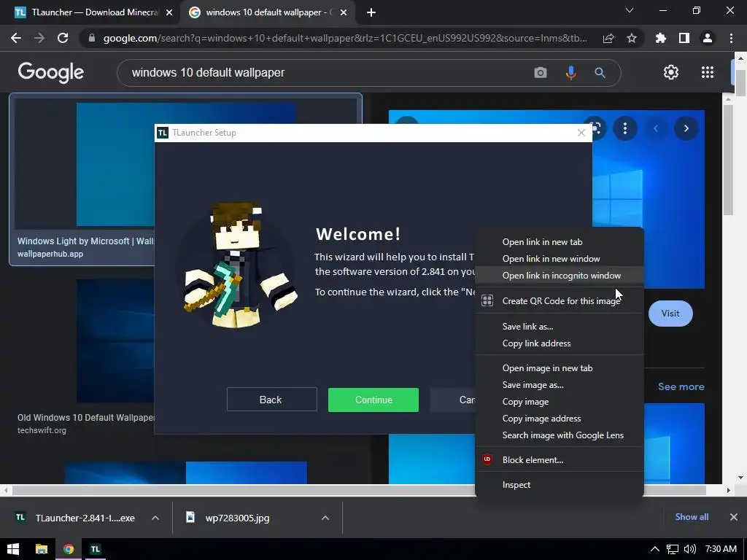Close the TLauncher Setup dialog
This screenshot has height=560, width=747.
[x=581, y=133]
